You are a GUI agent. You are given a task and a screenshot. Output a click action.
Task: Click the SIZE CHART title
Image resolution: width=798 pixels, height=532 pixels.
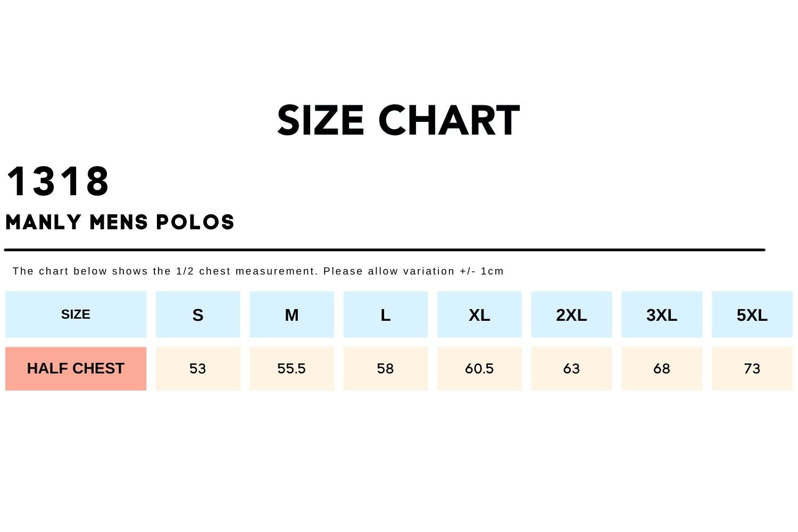[398, 120]
